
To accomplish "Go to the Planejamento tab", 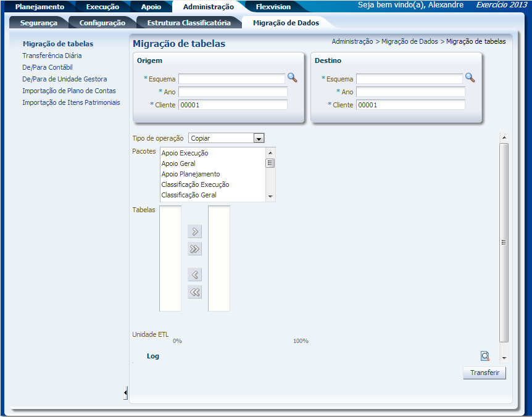I will pos(39,7).
